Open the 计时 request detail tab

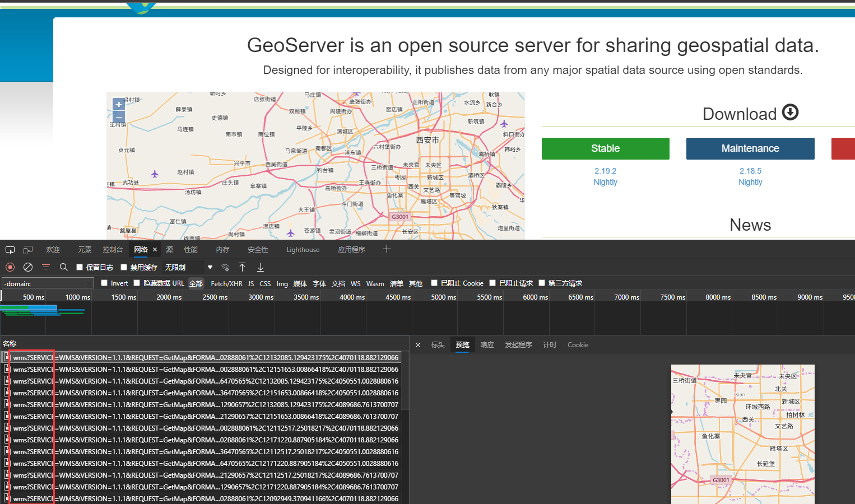point(550,345)
